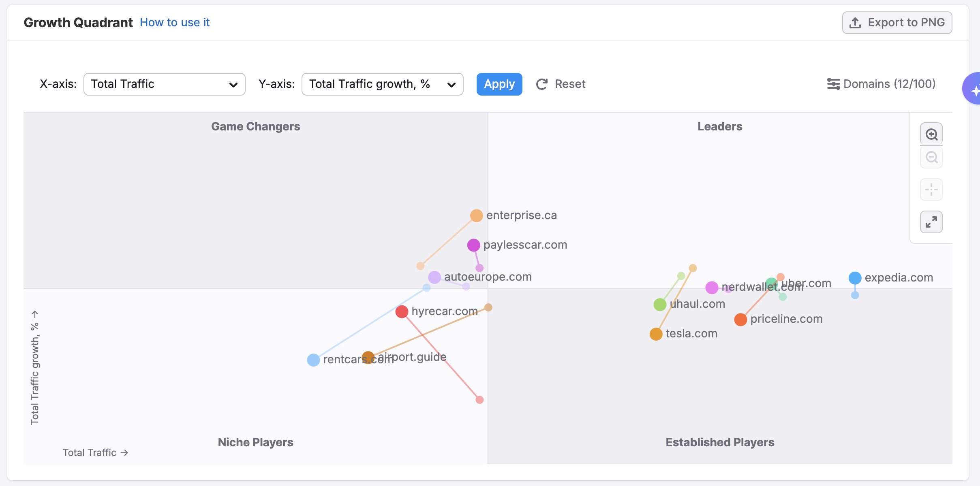Viewport: 980px width, 486px height.
Task: Click the zoom in magnifier icon
Action: [931, 134]
